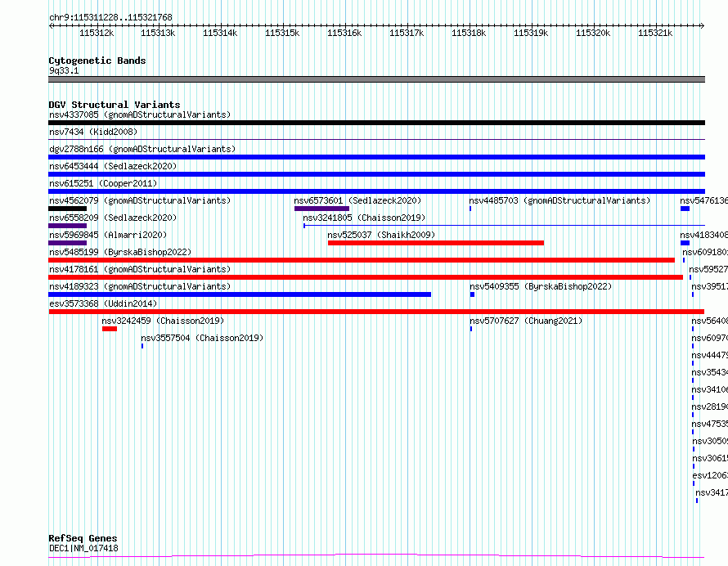Click nsv6558209 (Sedlazeck2020) label

coord(113,218)
